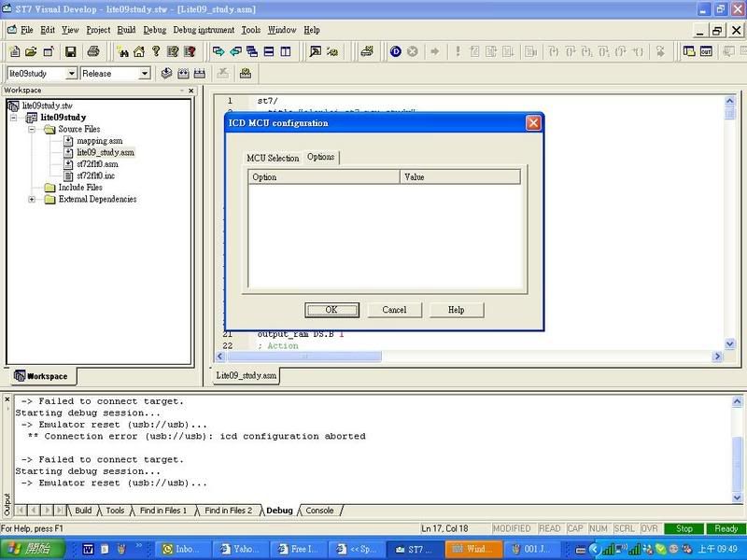Select lite09_study.asm in workspace tree
Screen dimensions: 747x560
(106, 152)
